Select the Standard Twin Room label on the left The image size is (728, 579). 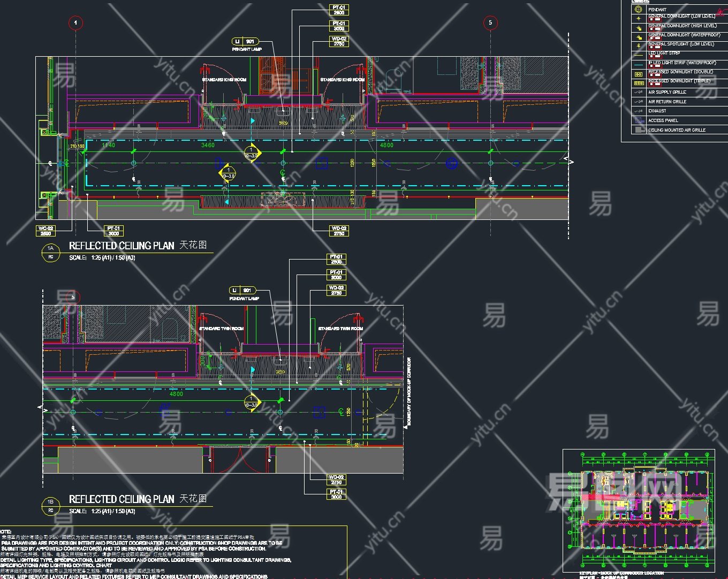[x=221, y=329]
